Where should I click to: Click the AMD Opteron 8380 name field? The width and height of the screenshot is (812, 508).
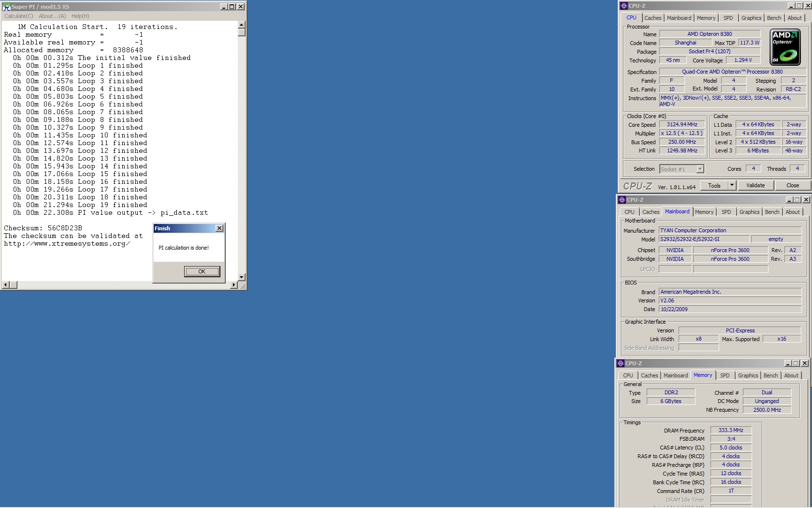[710, 34]
